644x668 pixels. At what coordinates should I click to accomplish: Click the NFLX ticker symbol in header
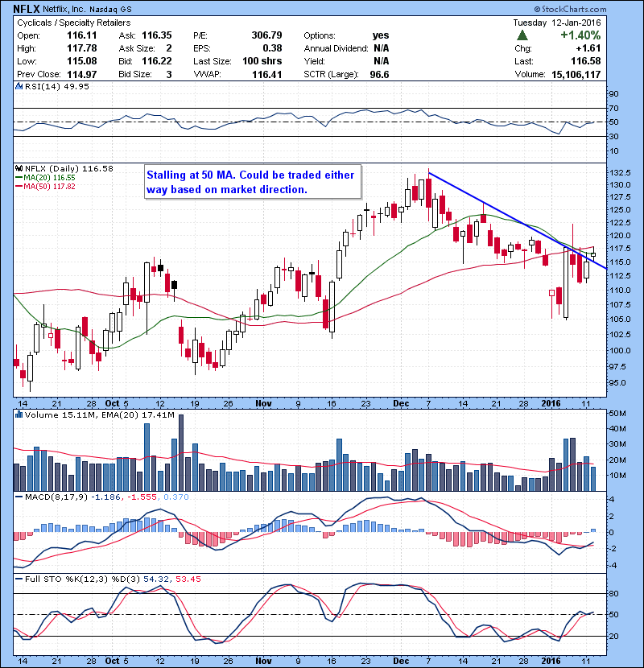coord(30,10)
